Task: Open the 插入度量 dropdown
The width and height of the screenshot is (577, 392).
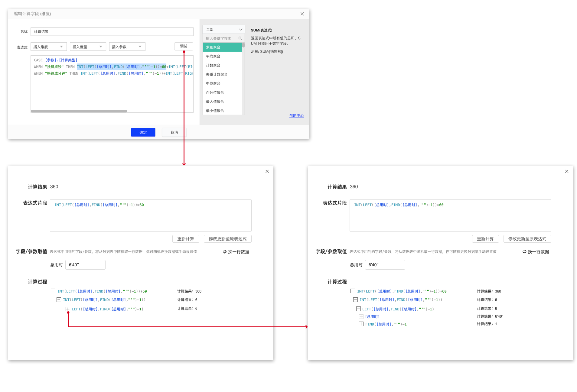Action: pyautogui.click(x=88, y=47)
